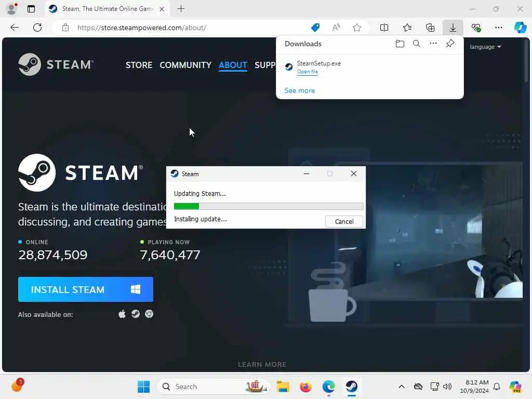This screenshot has height=399, width=532.
Task: Search downloads with magnifier icon
Action: [416, 44]
